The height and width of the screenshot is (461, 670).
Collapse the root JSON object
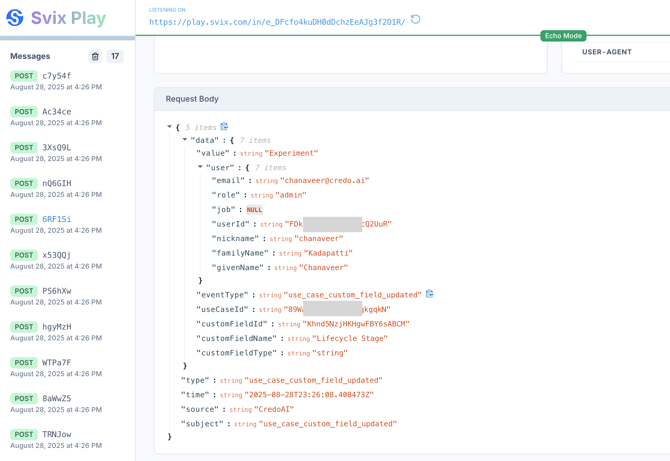(169, 127)
